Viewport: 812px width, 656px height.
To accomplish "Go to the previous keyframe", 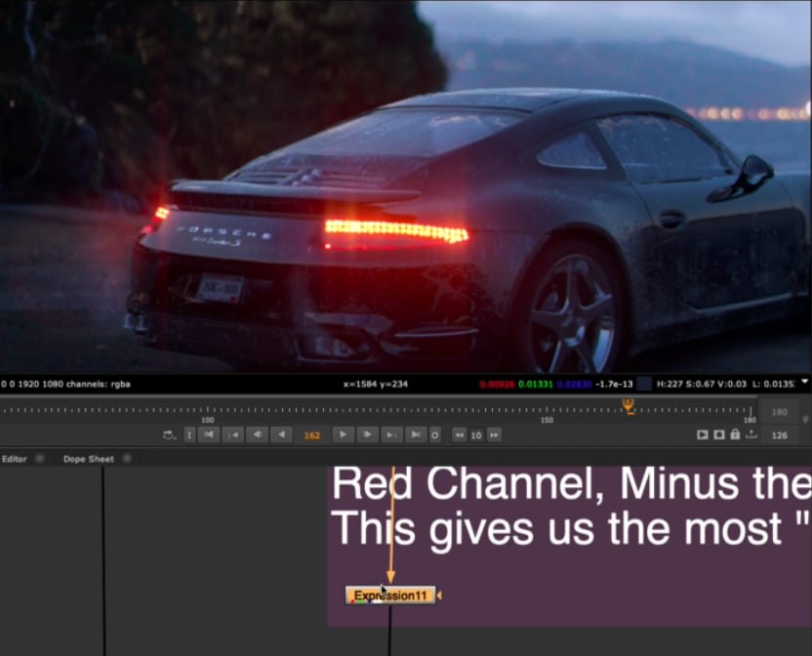I will tap(233, 434).
